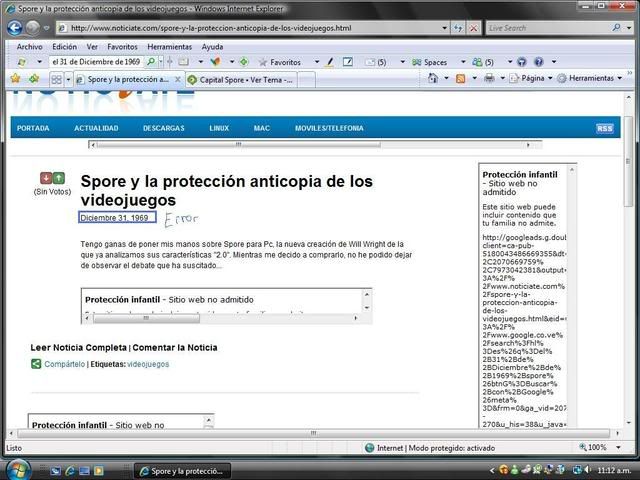Viewport: 640px width, 480px height.
Task: Click the orange RSS feeds icon
Action: click(x=460, y=78)
